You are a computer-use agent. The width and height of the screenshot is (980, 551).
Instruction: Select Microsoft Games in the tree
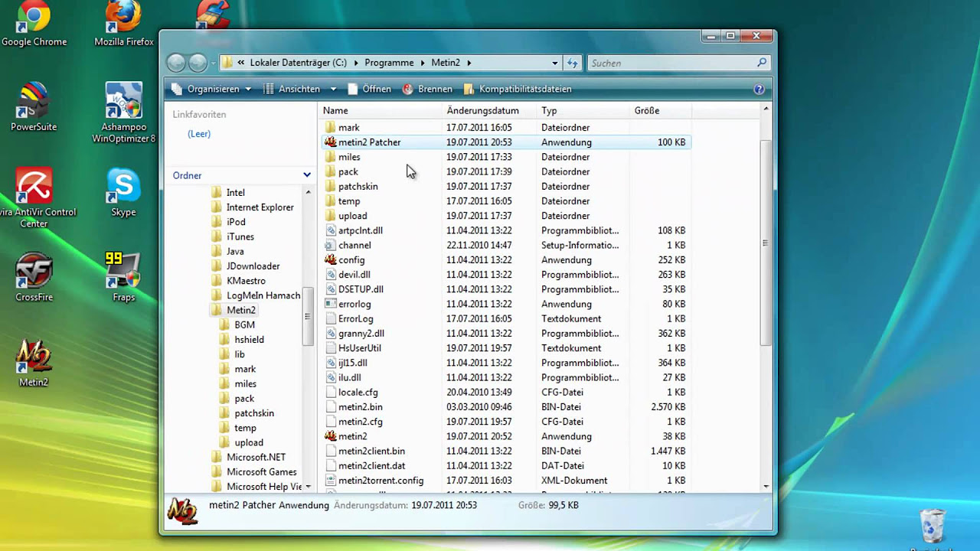[x=262, y=472]
